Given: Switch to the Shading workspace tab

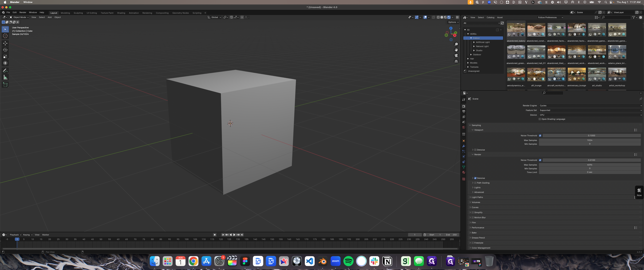Looking at the screenshot, I should pos(121,13).
